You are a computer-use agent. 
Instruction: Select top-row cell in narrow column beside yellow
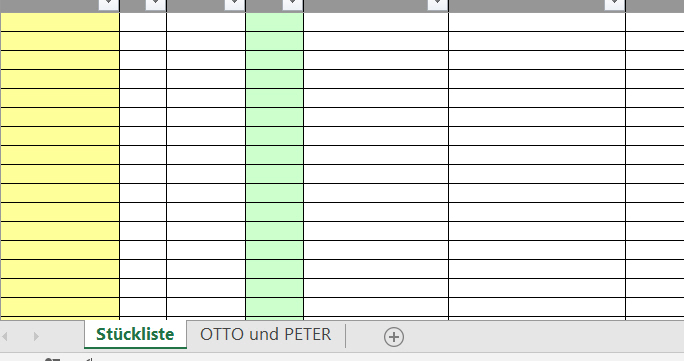pyautogui.click(x=143, y=22)
